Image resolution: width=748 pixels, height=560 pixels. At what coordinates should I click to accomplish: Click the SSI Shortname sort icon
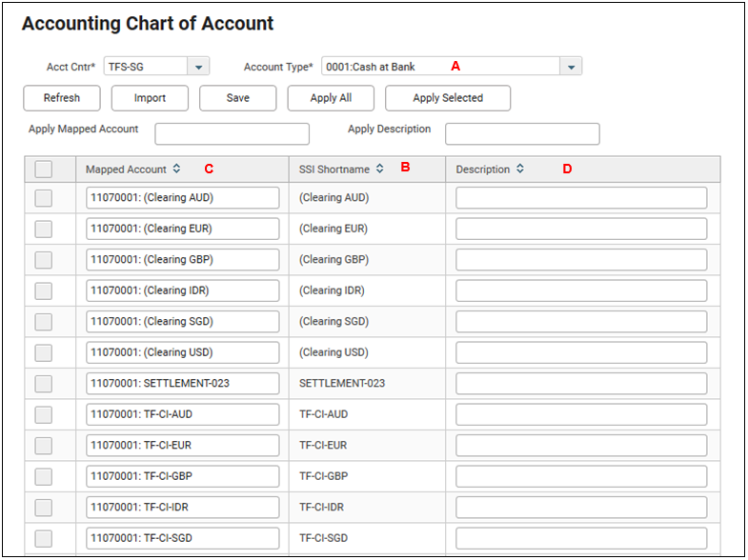click(379, 170)
